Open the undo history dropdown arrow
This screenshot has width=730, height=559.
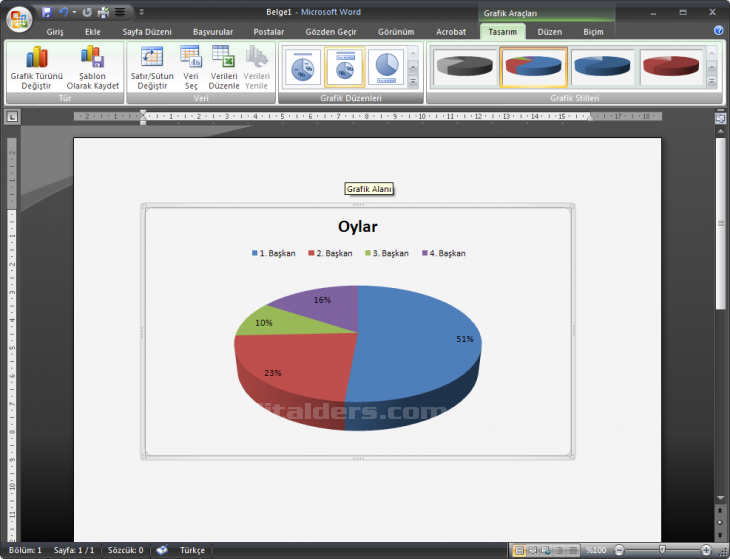[x=74, y=12]
